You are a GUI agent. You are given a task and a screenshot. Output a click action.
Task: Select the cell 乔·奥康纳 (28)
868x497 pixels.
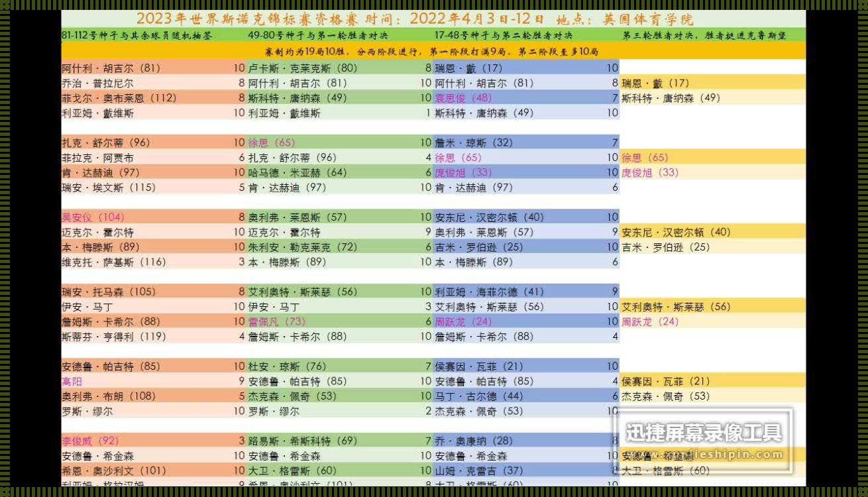474,441
